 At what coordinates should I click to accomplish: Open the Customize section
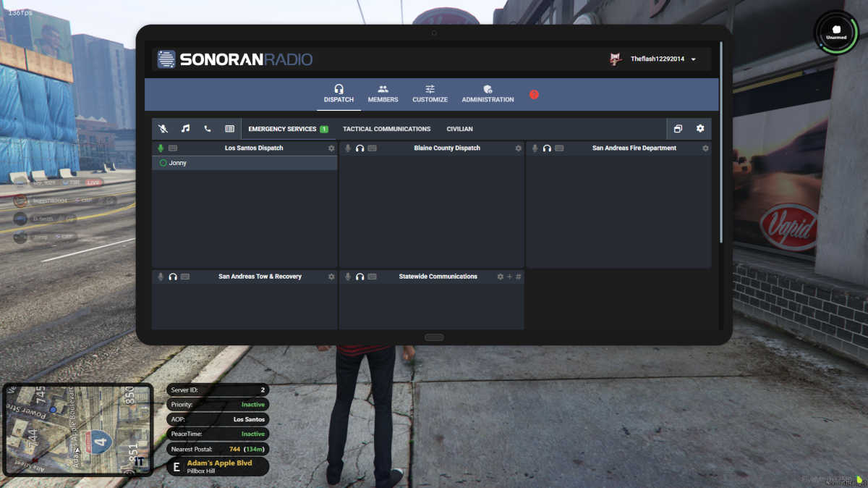pos(430,94)
